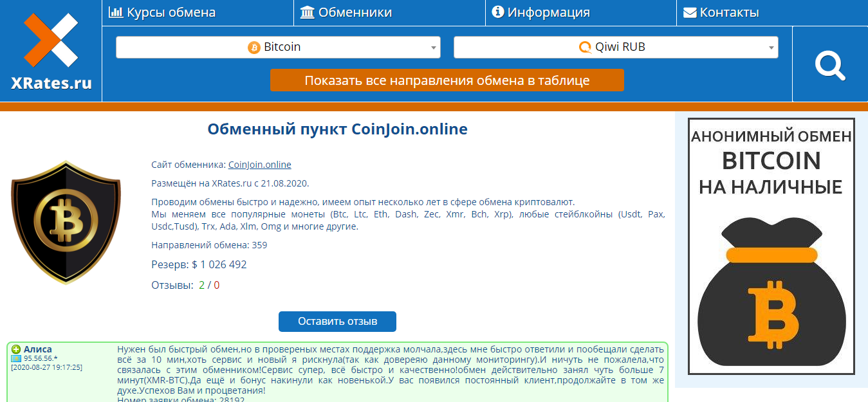Open the Bitcoin money bag ad banner
This screenshot has height=402, width=868.
tap(771, 246)
